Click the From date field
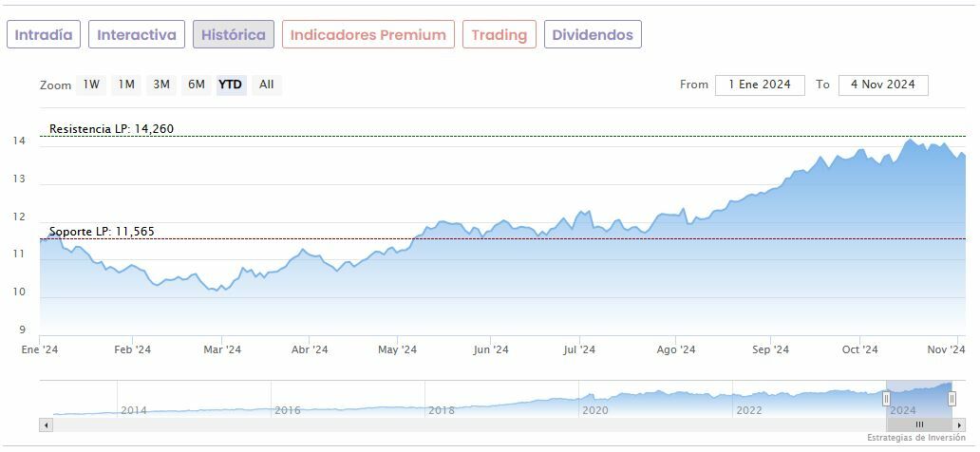Screen dimensions: 980x452 (x=760, y=85)
